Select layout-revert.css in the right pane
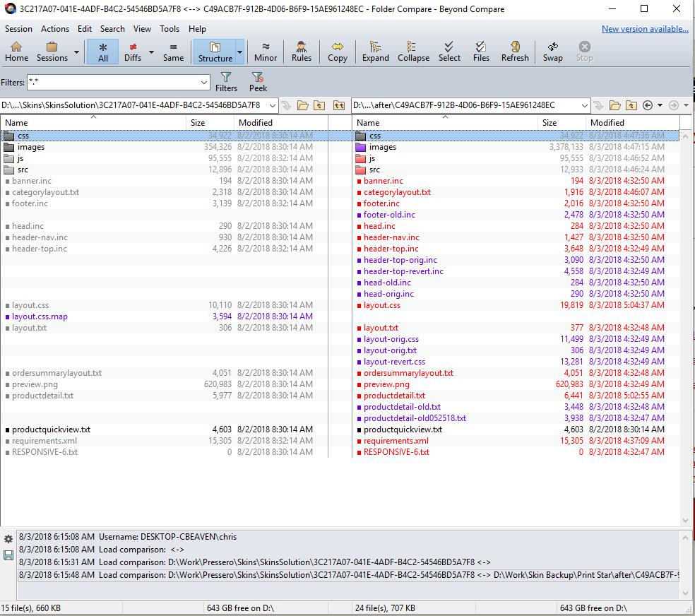The height and width of the screenshot is (616, 695). point(394,362)
